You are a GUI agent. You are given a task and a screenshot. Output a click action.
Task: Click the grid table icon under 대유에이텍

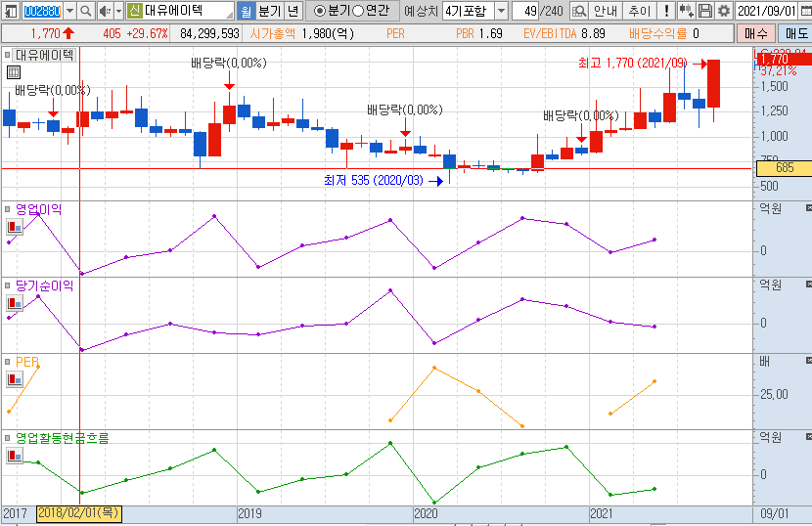(14, 72)
